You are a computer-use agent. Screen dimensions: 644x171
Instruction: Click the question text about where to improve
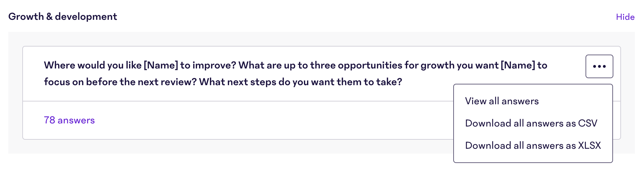point(296,74)
